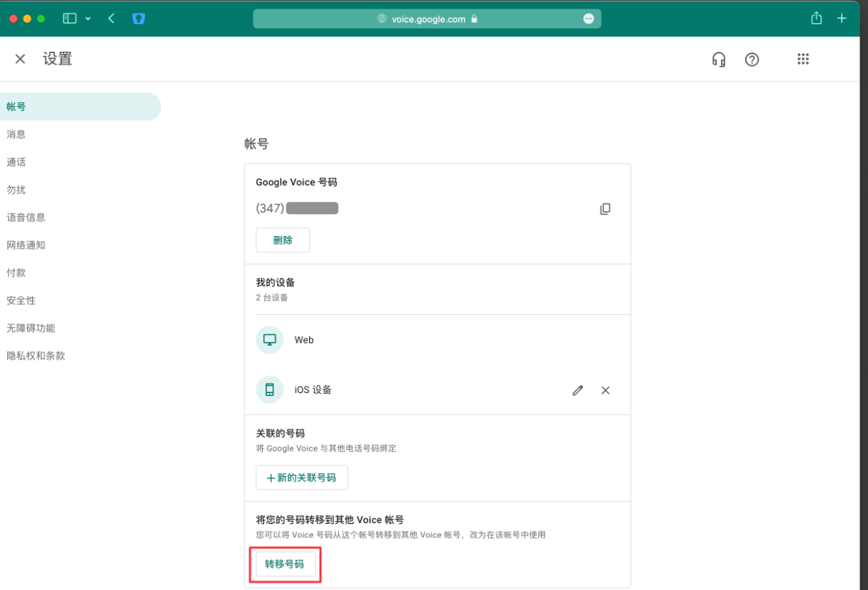Select the 网络通知 sidebar item
Viewport: 868px width, 590px height.
(80, 245)
